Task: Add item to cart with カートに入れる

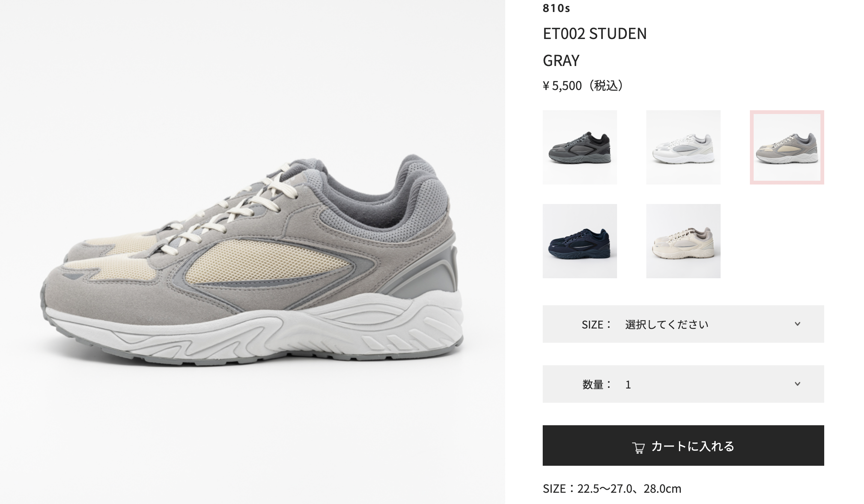Action: click(683, 445)
